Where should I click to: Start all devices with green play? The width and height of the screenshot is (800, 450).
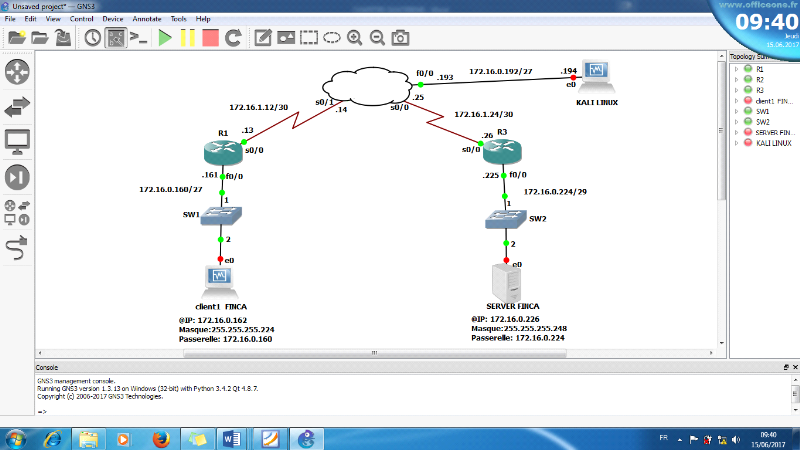click(x=165, y=38)
